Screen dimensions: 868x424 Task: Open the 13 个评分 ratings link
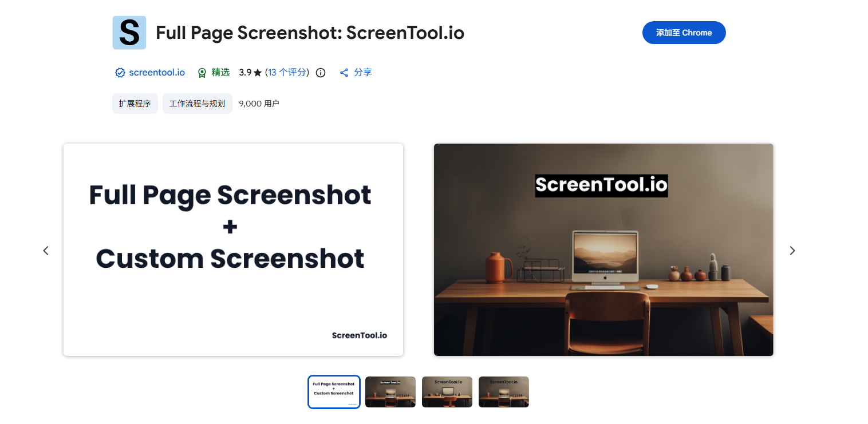pos(287,73)
